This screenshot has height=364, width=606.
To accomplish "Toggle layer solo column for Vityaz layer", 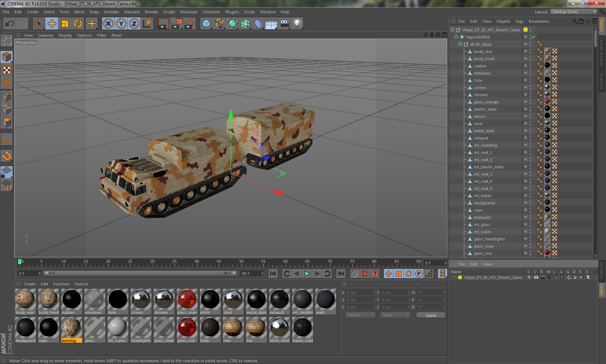I will [529, 278].
